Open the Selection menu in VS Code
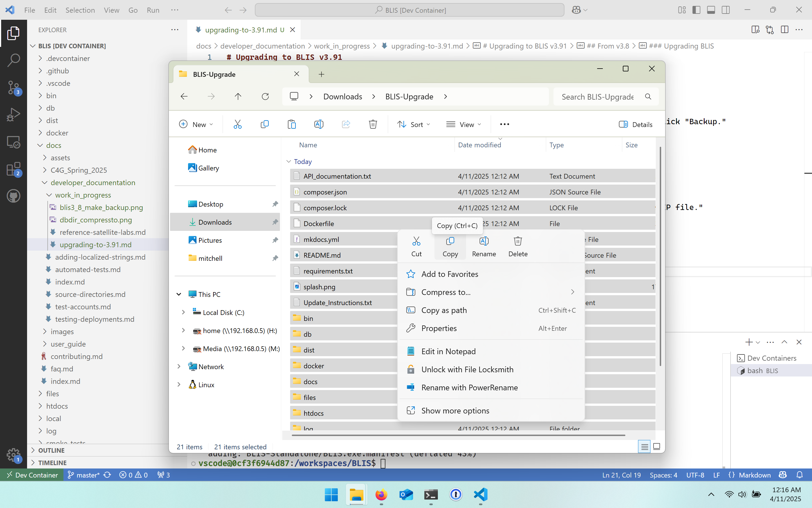 pos(80,10)
